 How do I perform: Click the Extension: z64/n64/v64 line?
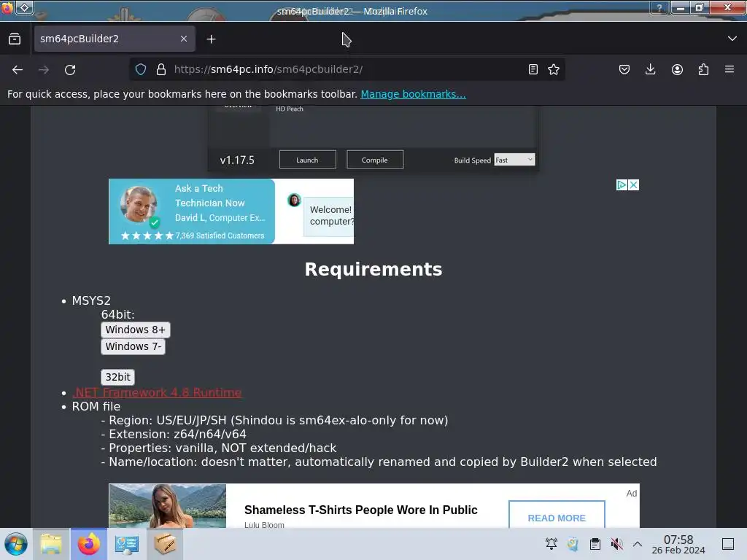174,435
